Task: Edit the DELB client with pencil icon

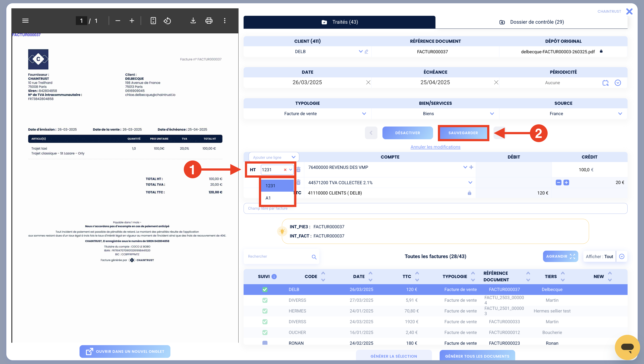Action: click(366, 52)
